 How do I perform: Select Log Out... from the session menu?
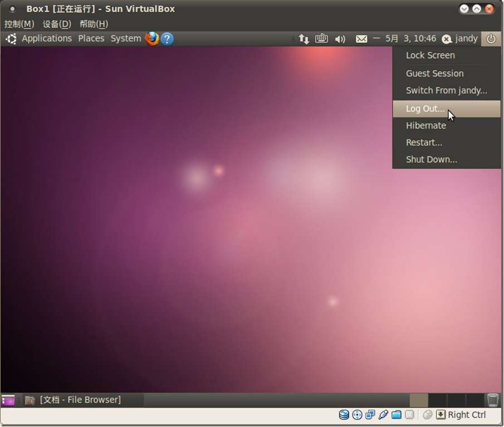coord(425,109)
